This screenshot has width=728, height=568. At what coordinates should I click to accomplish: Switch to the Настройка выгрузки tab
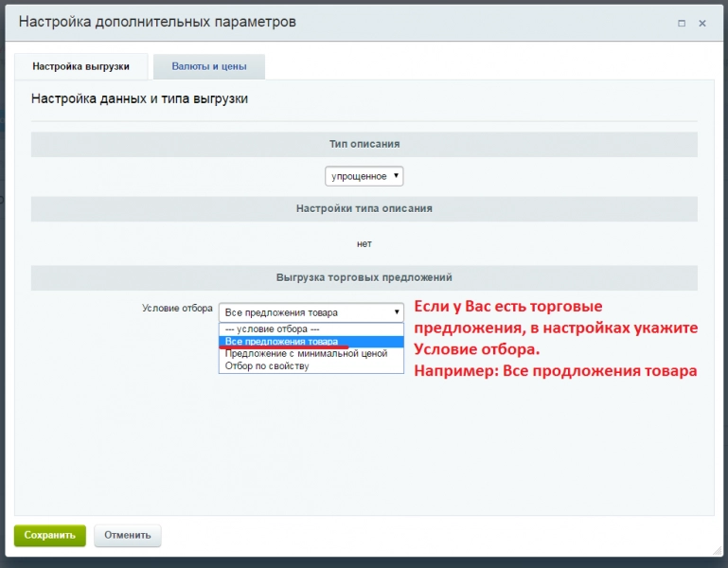pyautogui.click(x=80, y=66)
